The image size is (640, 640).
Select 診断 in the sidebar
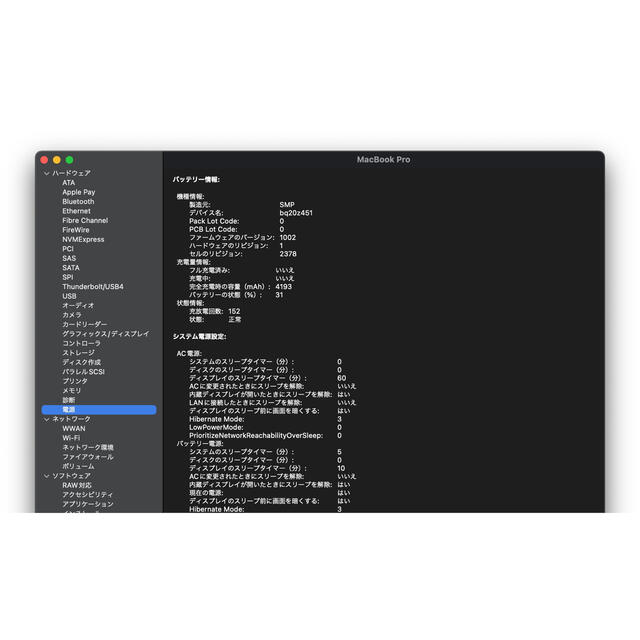coord(69,400)
